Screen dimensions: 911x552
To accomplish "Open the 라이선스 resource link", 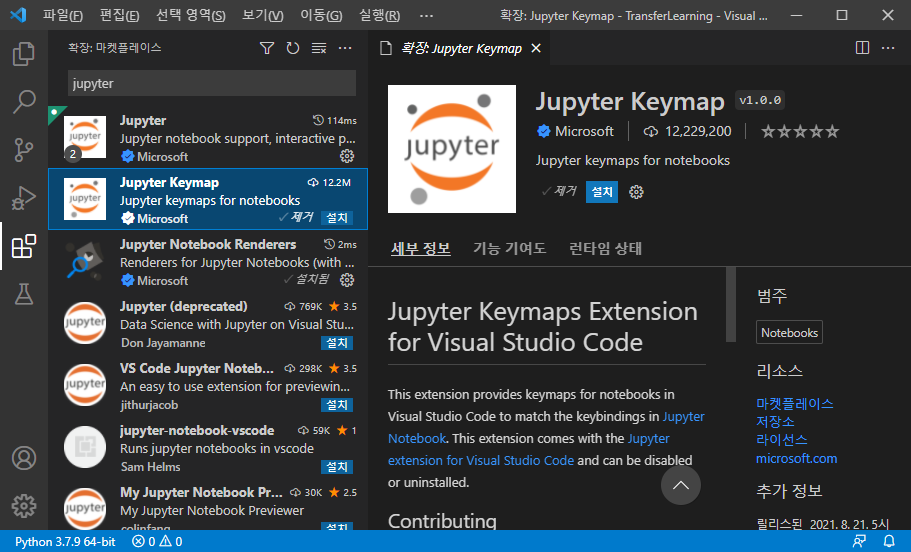I will click(x=781, y=440).
